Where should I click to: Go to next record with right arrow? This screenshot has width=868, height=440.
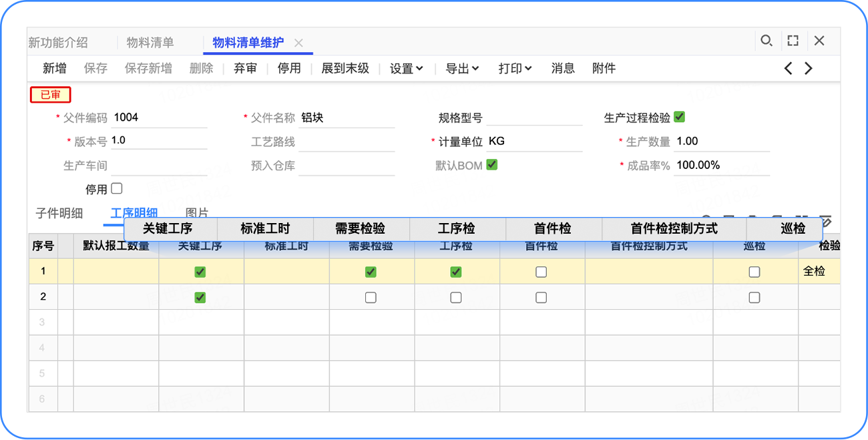(x=809, y=68)
